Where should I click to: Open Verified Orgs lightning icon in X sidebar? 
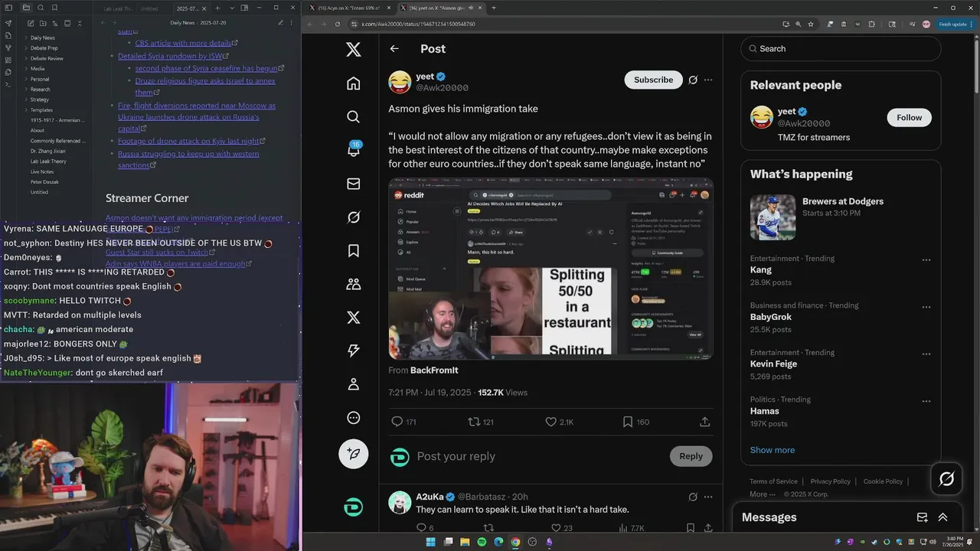click(x=353, y=350)
